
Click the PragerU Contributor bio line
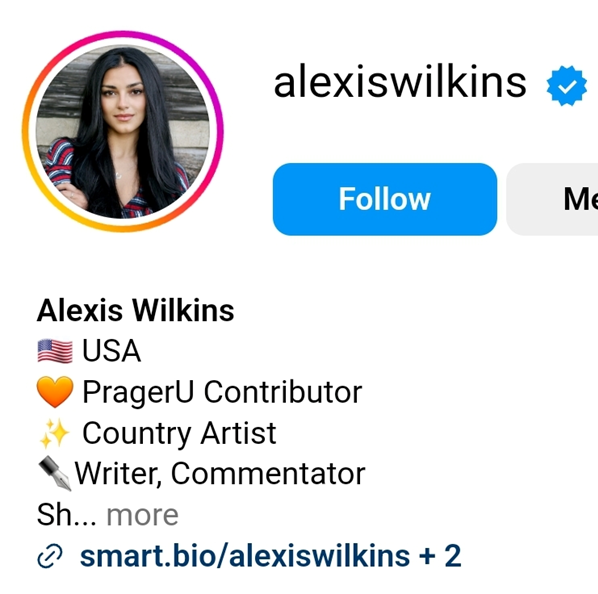click(x=222, y=392)
